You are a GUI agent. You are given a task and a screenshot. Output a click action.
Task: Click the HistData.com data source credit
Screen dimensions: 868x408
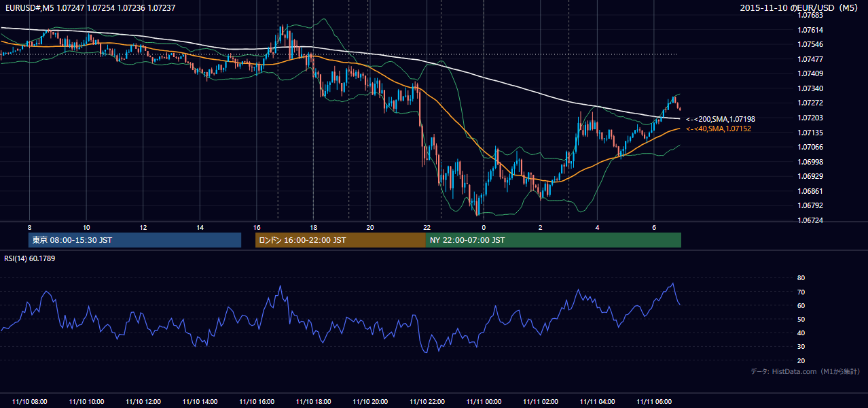click(x=806, y=371)
